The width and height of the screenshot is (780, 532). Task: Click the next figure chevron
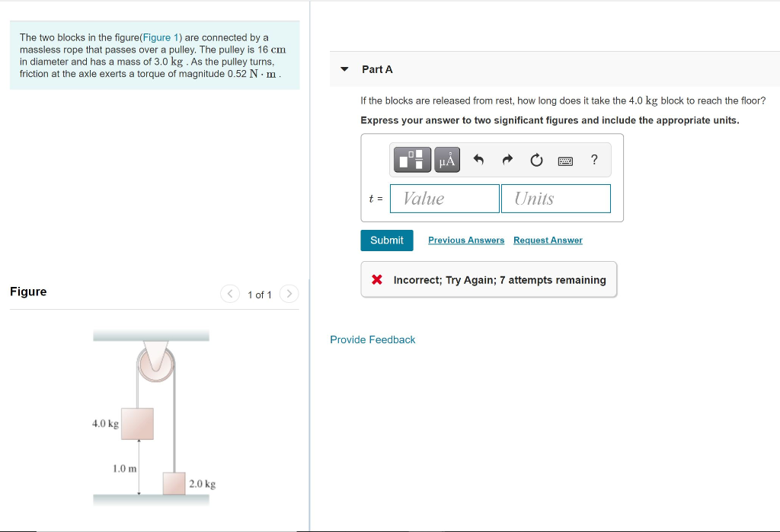[x=289, y=294]
